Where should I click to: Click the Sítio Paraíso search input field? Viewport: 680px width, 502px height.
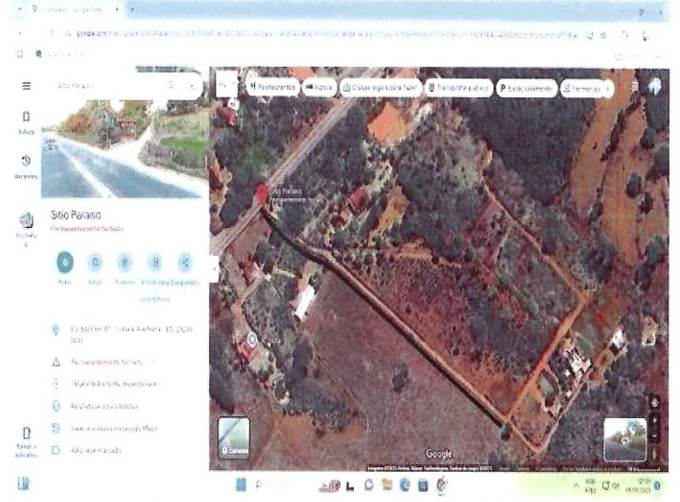point(105,86)
